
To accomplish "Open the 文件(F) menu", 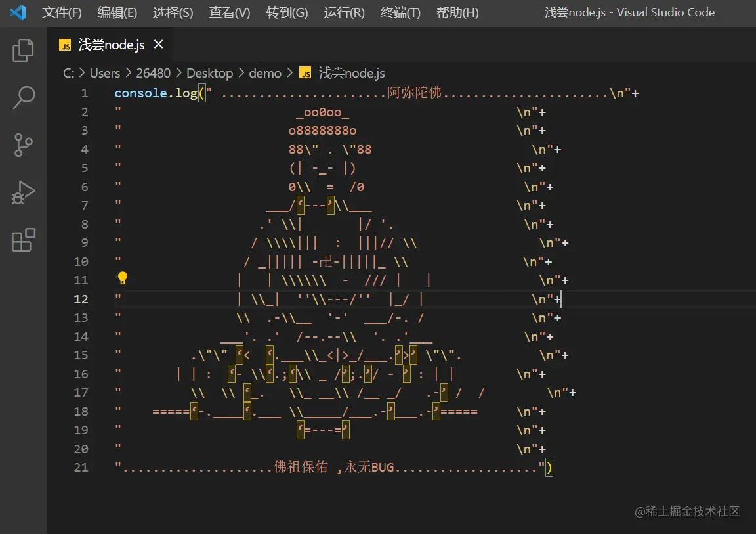I will [x=62, y=12].
